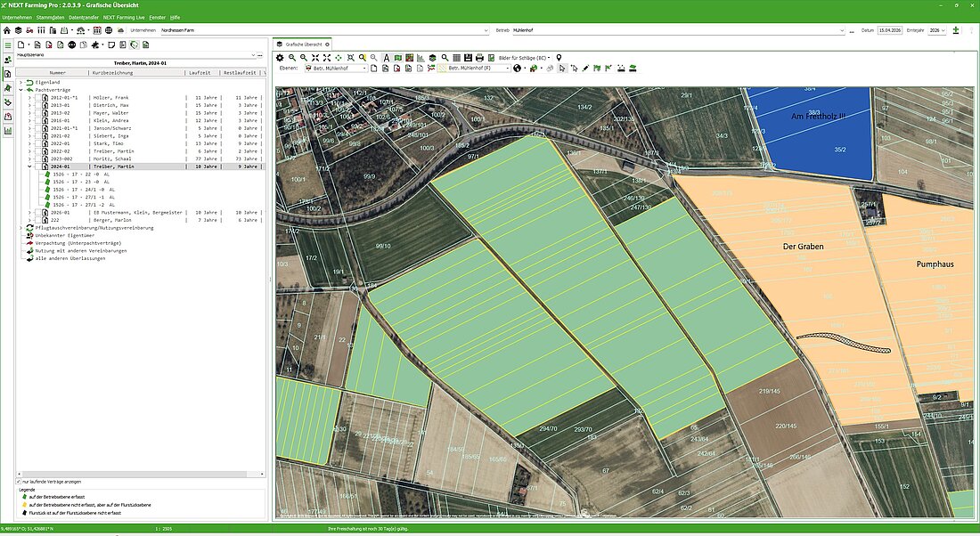Click the home icon in main toolbar
This screenshot has width=980, height=536.
[7, 30]
